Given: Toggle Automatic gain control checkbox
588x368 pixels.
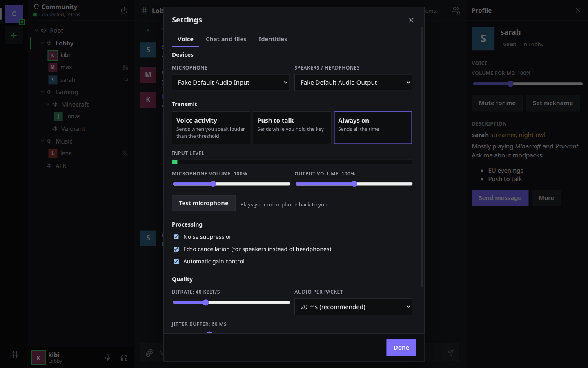Looking at the screenshot, I should (176, 261).
